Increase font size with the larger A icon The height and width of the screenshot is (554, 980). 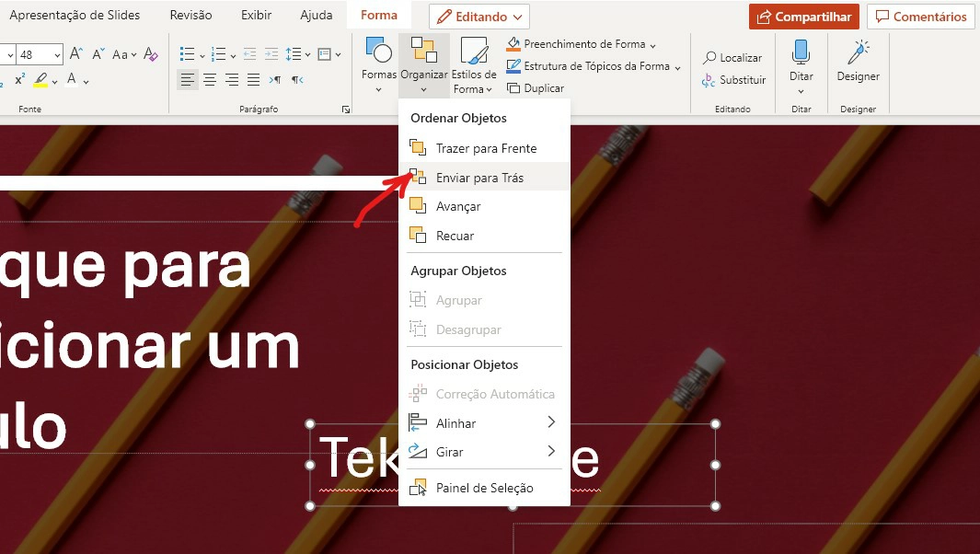[75, 53]
